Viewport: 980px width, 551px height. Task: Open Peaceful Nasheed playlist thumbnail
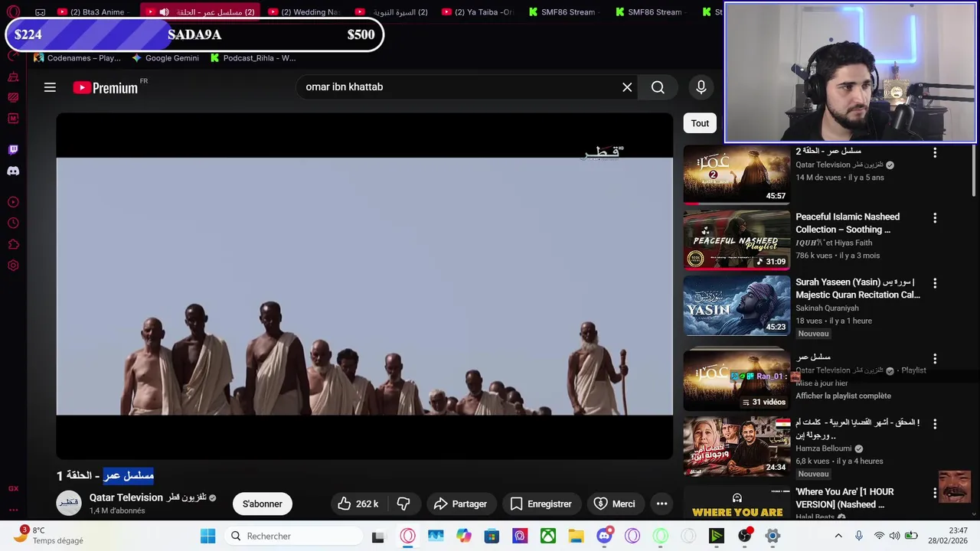click(x=737, y=240)
